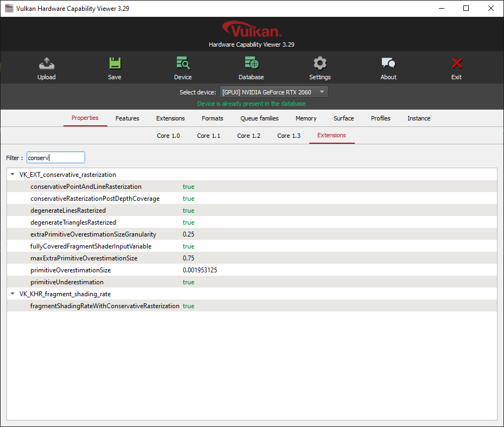Viewport: 504px width, 427px height.
Task: Select the primitiveOverestimationSize row
Action: [252, 270]
